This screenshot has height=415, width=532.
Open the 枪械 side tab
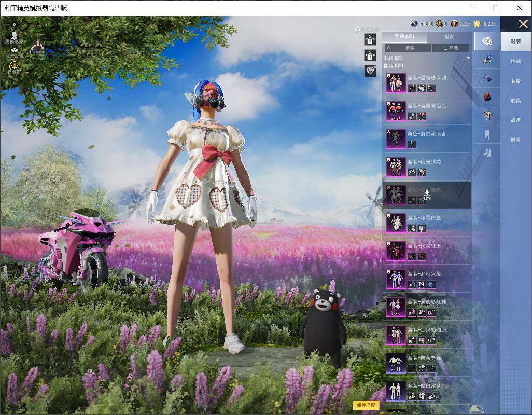516,61
